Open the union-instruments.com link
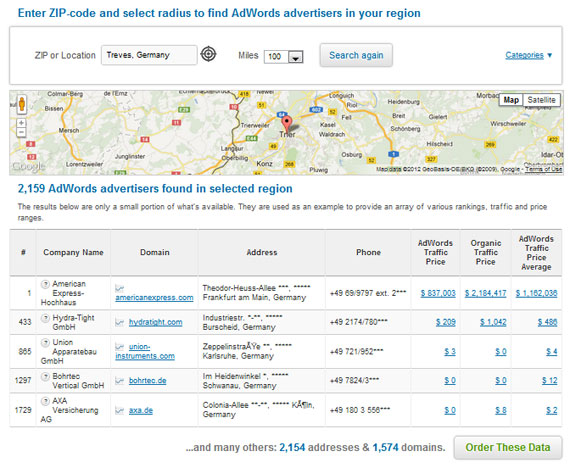The width and height of the screenshot is (570, 468). coord(145,351)
